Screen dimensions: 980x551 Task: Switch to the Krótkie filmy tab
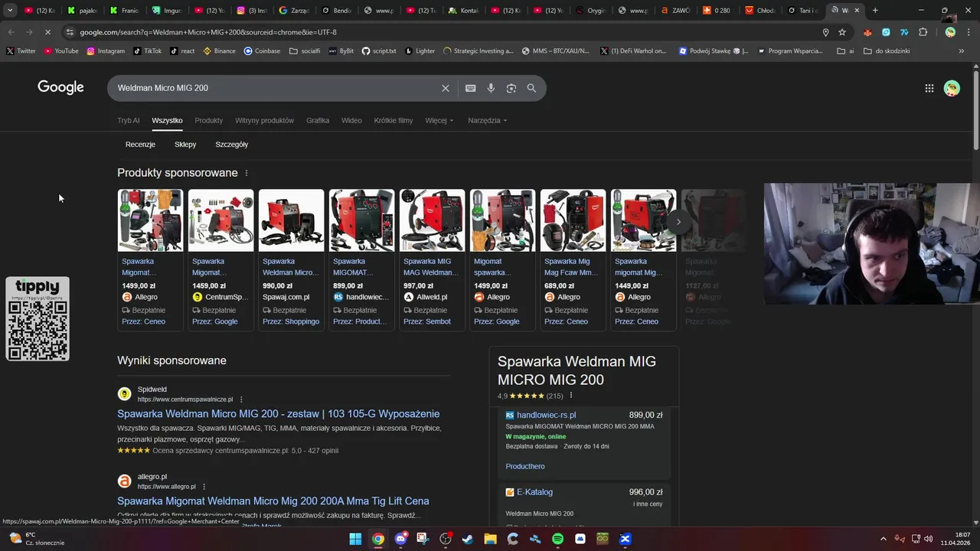click(x=394, y=120)
